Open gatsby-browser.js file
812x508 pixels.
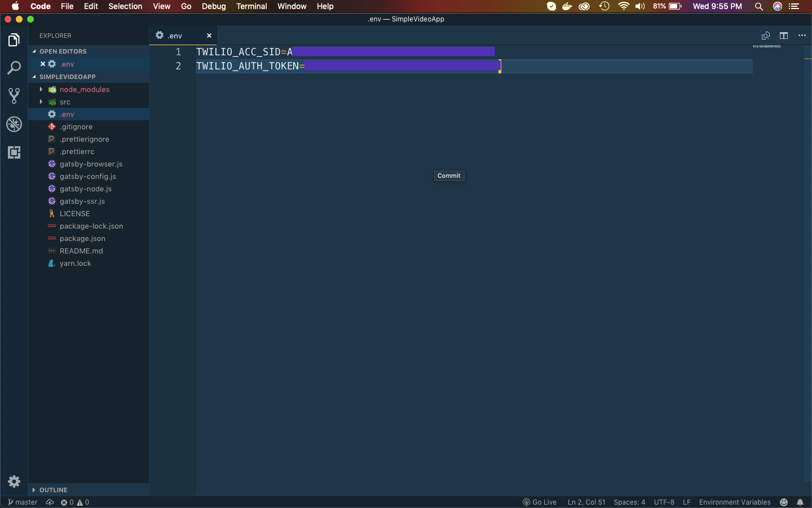pos(89,164)
